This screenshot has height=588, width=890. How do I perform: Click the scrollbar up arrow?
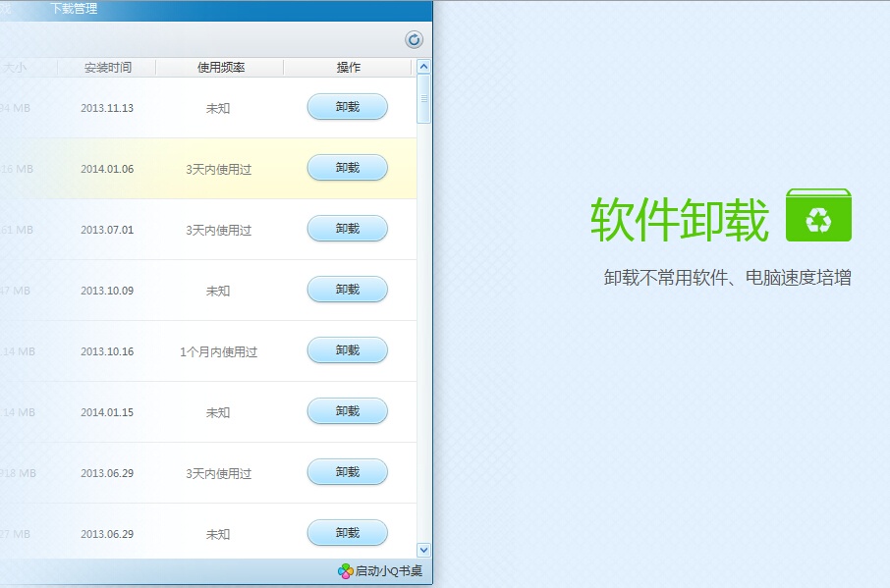(423, 67)
